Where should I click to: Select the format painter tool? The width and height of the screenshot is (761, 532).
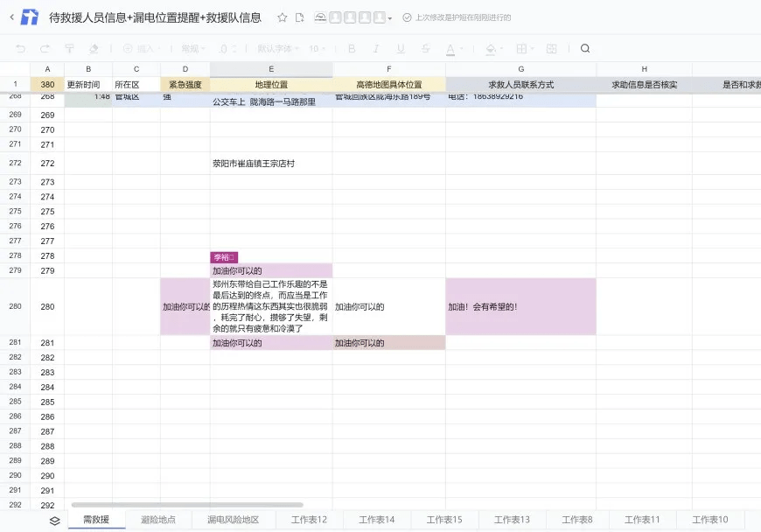[x=69, y=48]
